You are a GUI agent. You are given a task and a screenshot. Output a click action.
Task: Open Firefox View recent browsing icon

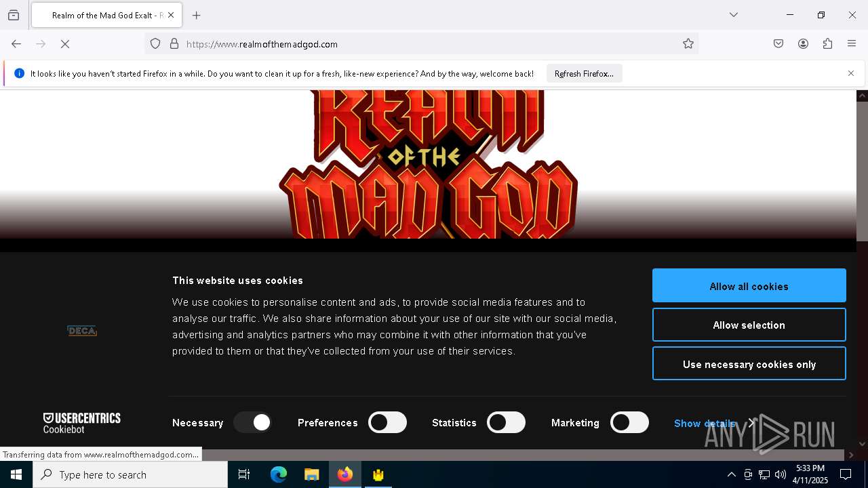coord(14,15)
